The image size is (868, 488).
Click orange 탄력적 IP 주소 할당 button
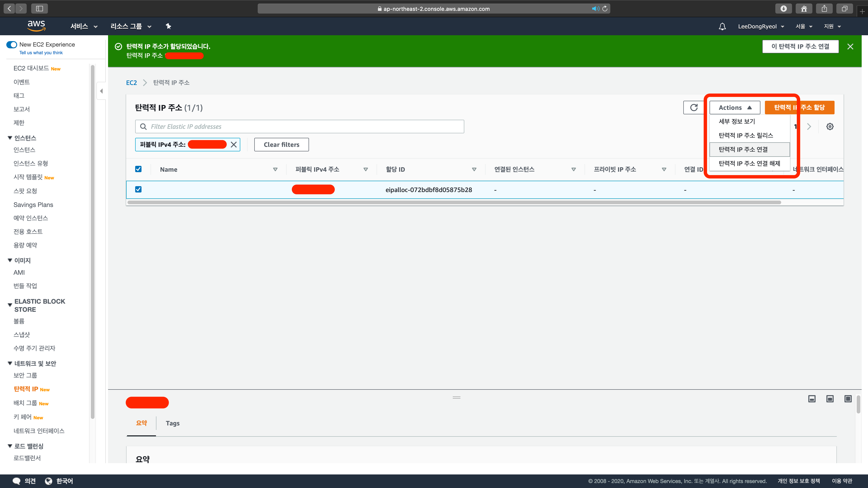[x=799, y=108]
